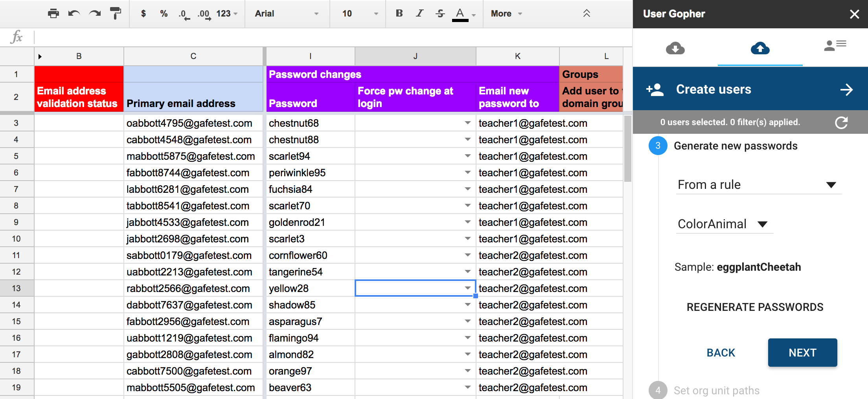Image resolution: width=868 pixels, height=399 pixels.
Task: Open the user list icon tab
Action: [835, 46]
